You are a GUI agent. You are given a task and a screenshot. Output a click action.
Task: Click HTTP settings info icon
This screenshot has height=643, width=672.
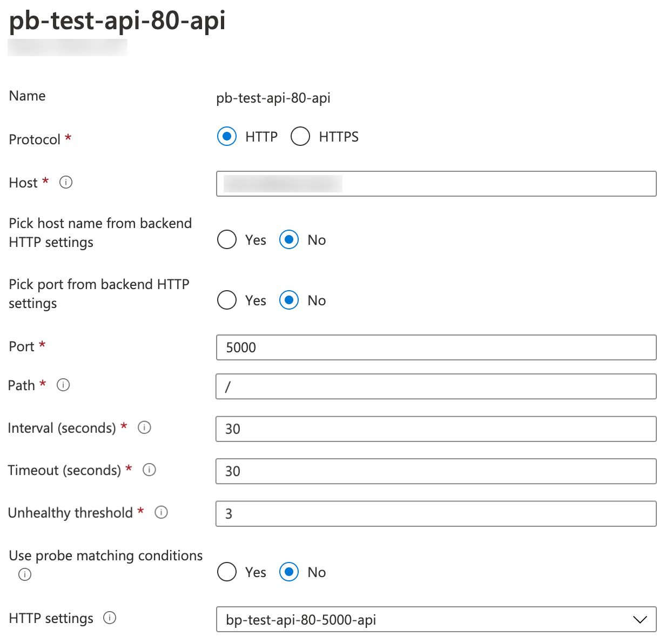click(x=110, y=618)
